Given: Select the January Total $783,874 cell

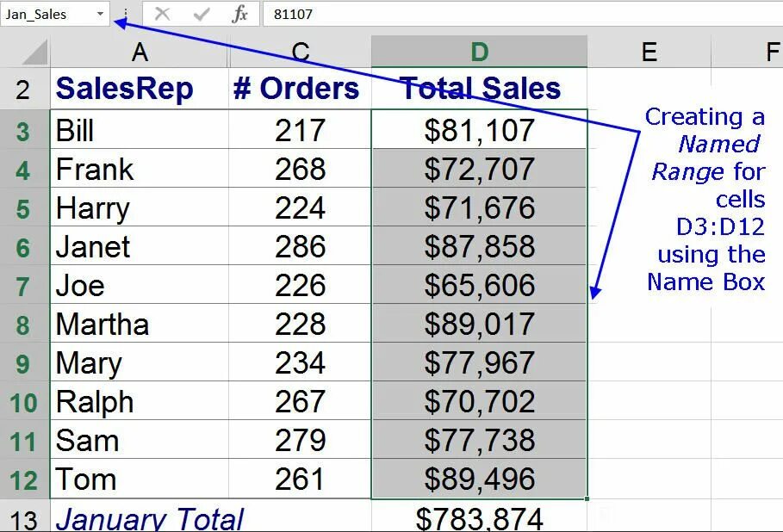Looking at the screenshot, I should [x=479, y=517].
